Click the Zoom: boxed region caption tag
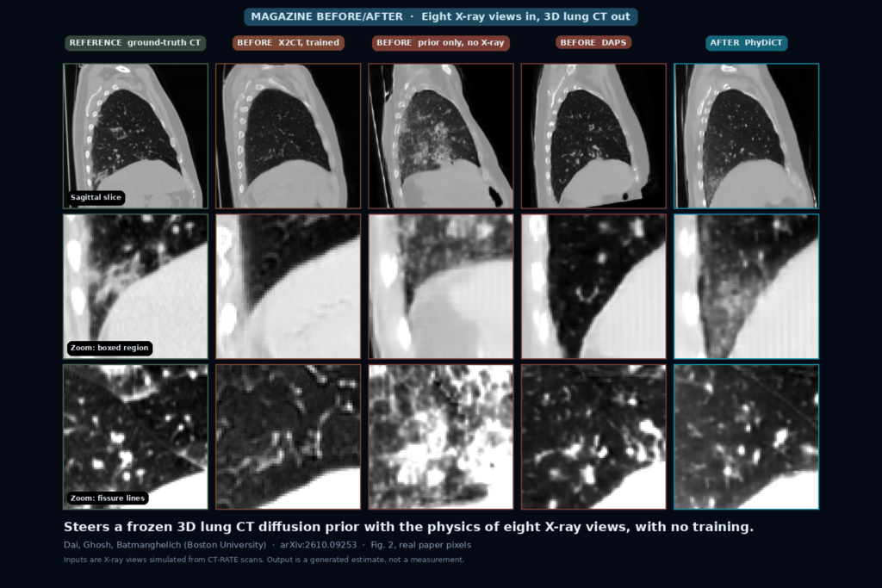Image resolution: width=882 pixels, height=588 pixels. pyautogui.click(x=109, y=348)
